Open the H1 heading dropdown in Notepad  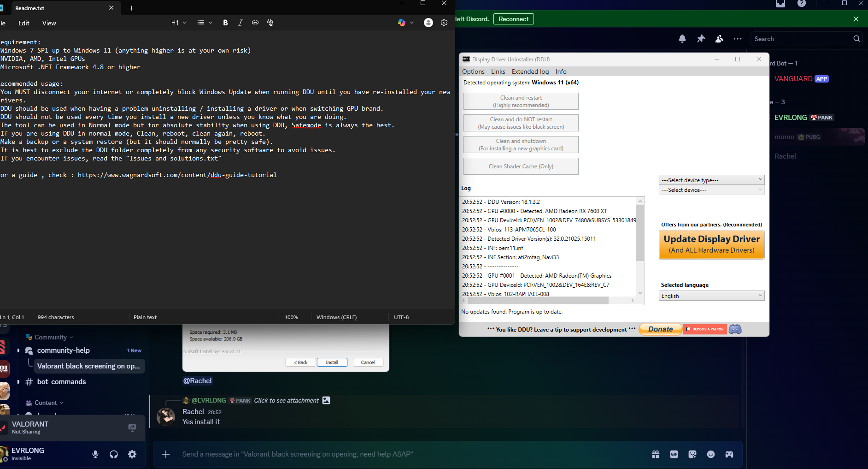pyautogui.click(x=179, y=23)
